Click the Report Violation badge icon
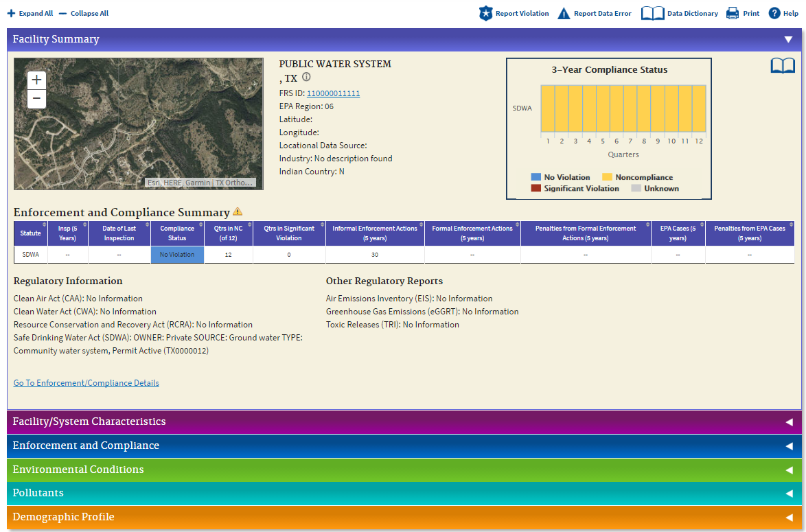Image resolution: width=806 pixels, height=532 pixels. (486, 13)
